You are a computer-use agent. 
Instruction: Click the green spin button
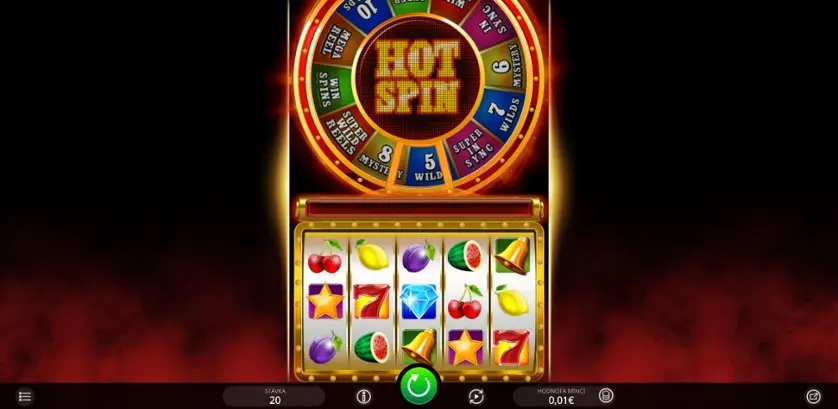(x=419, y=385)
